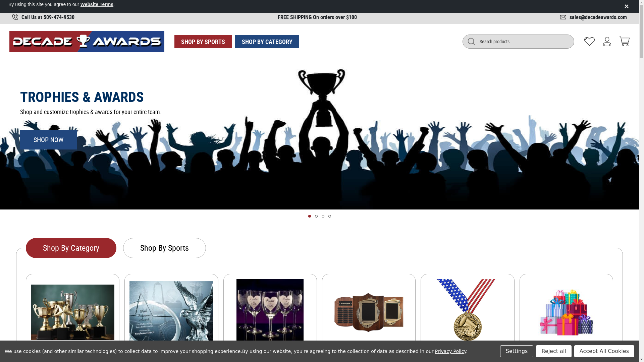Click the envelope icon beside sales email
Viewport: 644px width, 362px height.
click(x=563, y=17)
